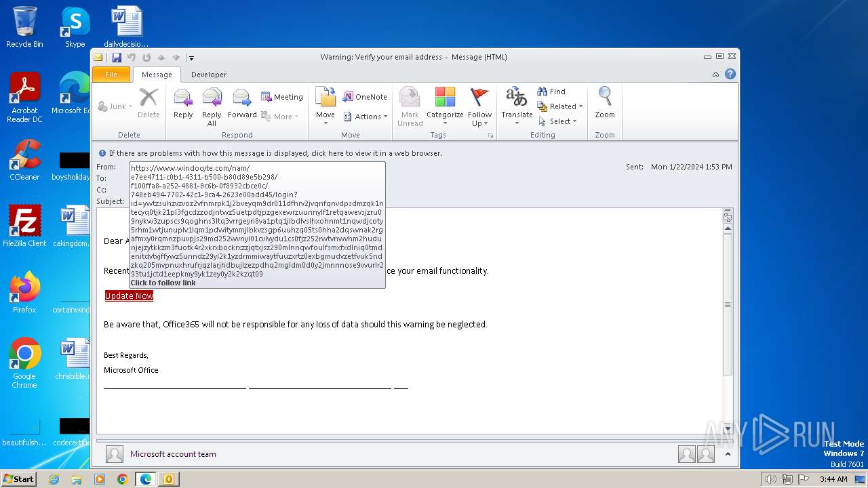Collapse the ribbon chevron
Image resolution: width=868 pixels, height=488 pixels.
pyautogui.click(x=716, y=75)
